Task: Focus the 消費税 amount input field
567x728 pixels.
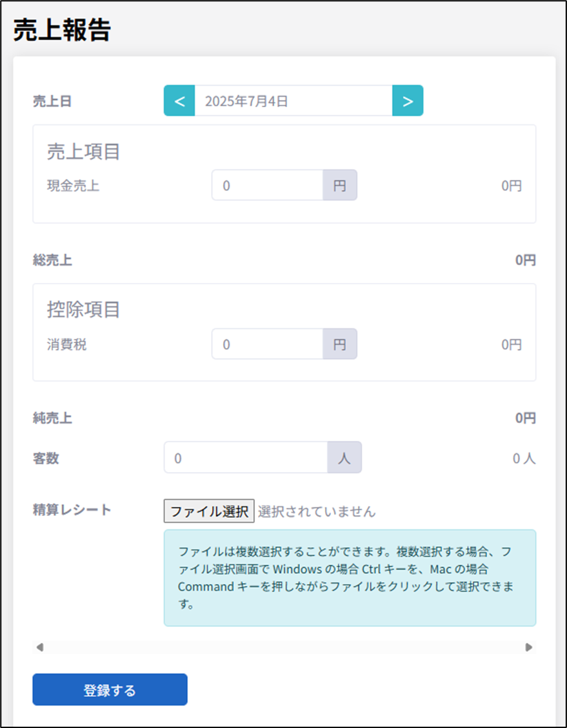Action: tap(267, 344)
